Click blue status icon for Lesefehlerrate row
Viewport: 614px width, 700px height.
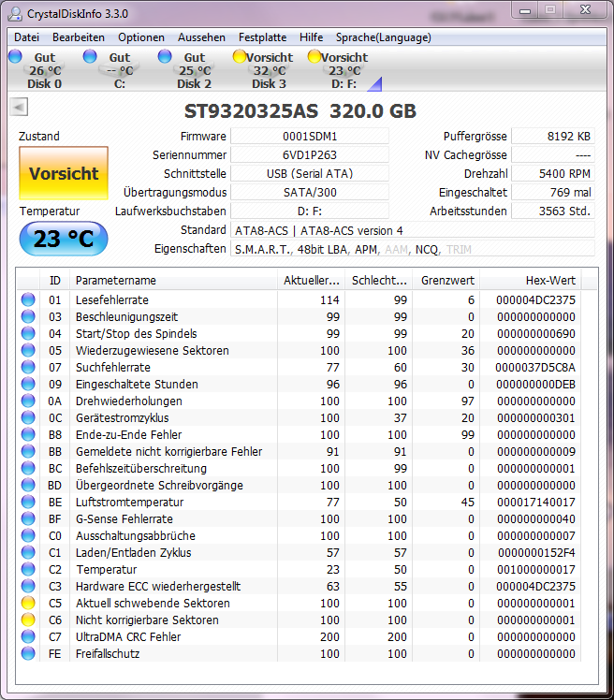28,300
